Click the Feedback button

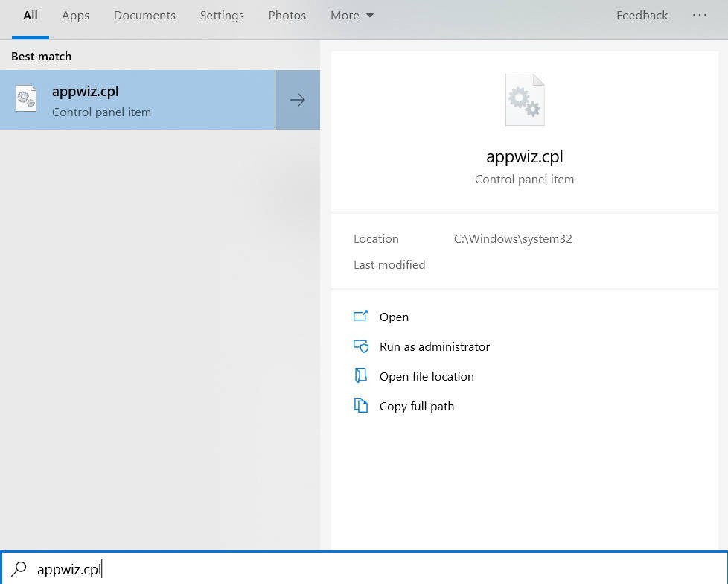click(x=642, y=16)
